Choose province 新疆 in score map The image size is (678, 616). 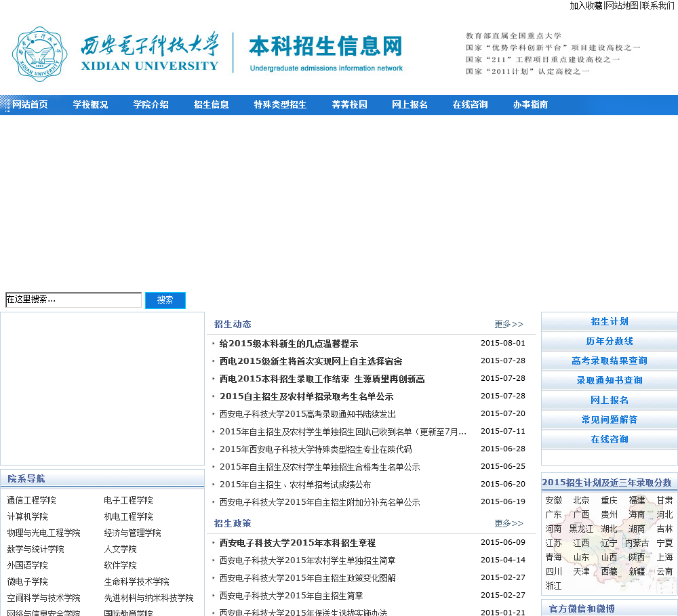click(x=637, y=571)
